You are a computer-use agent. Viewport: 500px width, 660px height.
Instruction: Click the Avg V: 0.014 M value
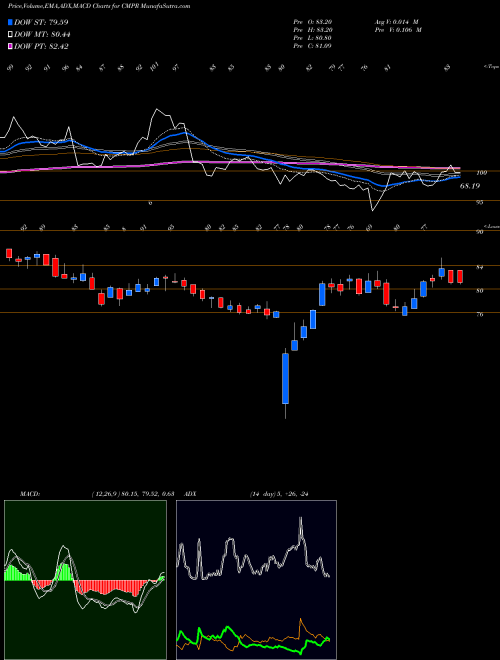coord(396,22)
